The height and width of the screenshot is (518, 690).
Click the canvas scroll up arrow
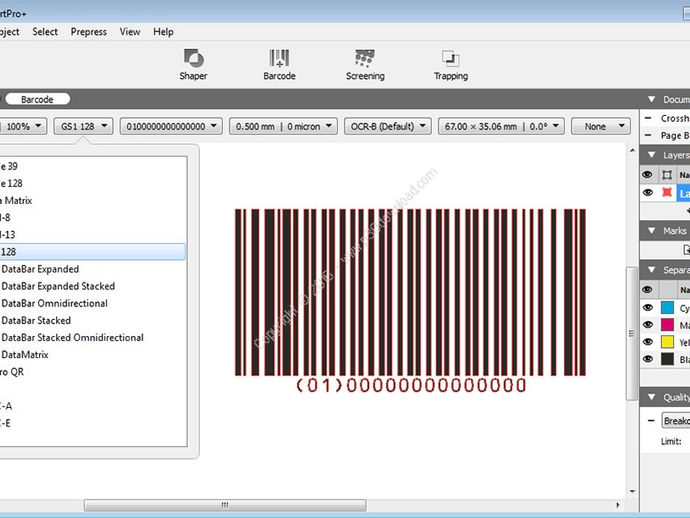click(x=632, y=150)
